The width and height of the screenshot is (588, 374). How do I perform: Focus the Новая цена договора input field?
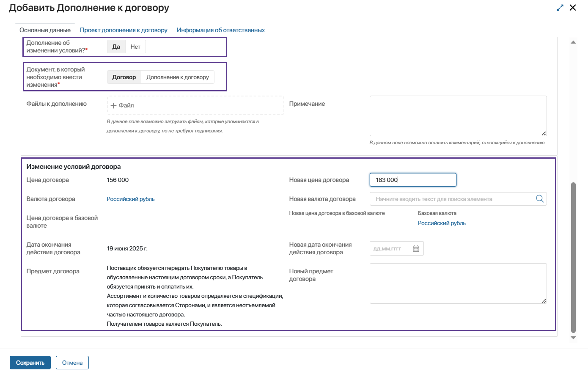[413, 180]
